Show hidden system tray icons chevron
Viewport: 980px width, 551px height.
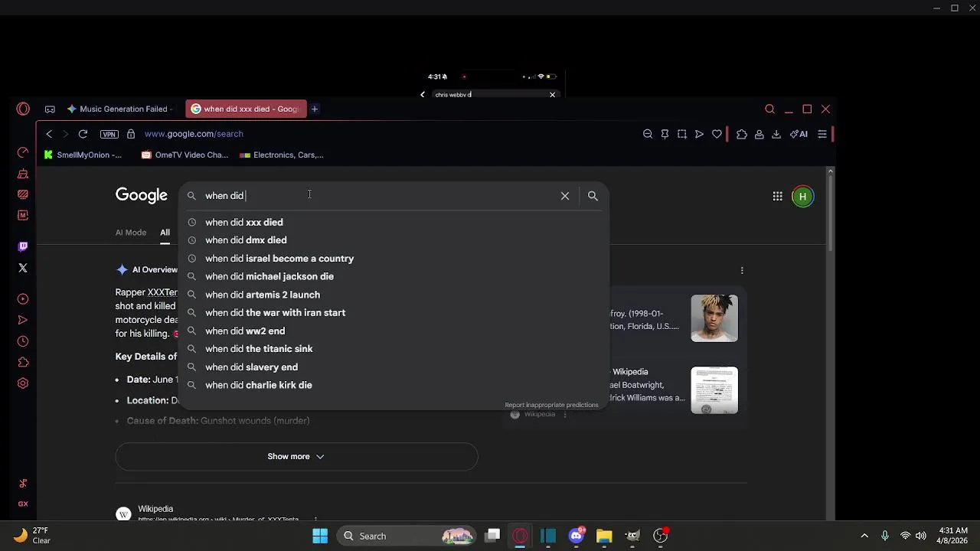(864, 536)
